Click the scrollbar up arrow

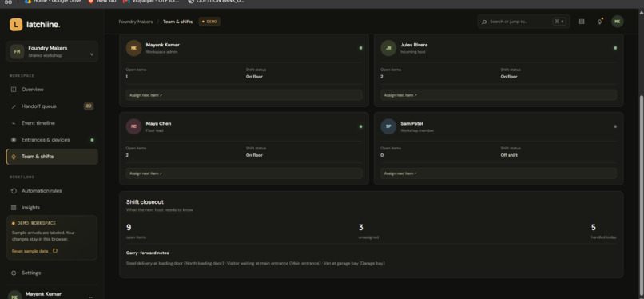pyautogui.click(x=642, y=13)
